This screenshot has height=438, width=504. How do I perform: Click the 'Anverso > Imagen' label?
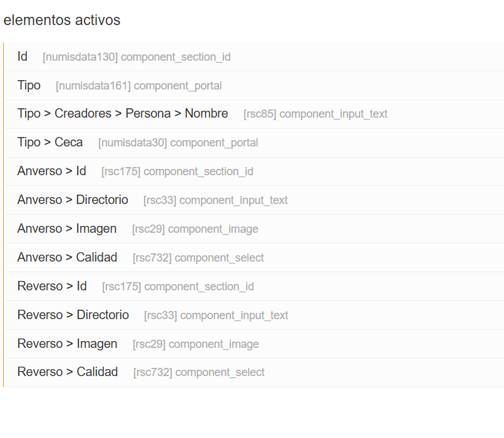pos(67,229)
